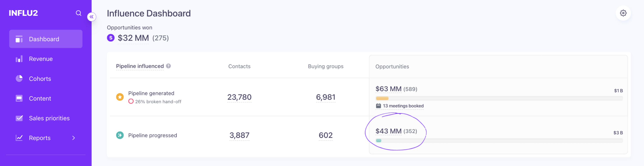Click the Pipeline progressed row label
Image resolution: width=644 pixels, height=166 pixels.
[153, 135]
